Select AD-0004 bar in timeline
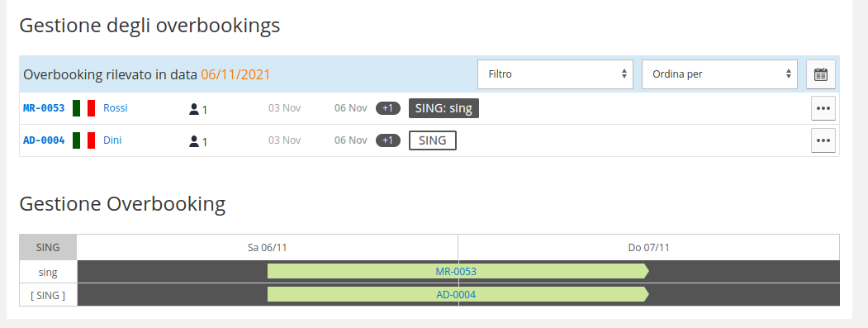Screen dimensions: 868x328 click(x=458, y=295)
